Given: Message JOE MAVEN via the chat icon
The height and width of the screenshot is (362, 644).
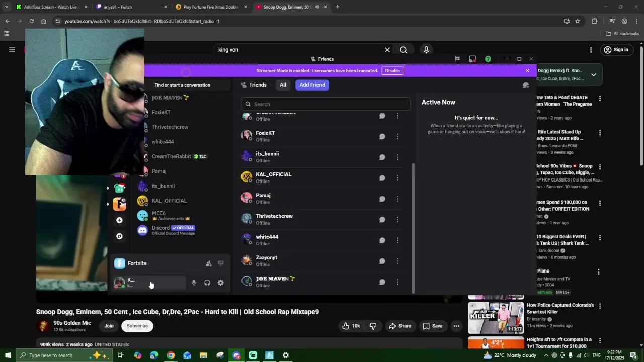Looking at the screenshot, I should pyautogui.click(x=382, y=282).
